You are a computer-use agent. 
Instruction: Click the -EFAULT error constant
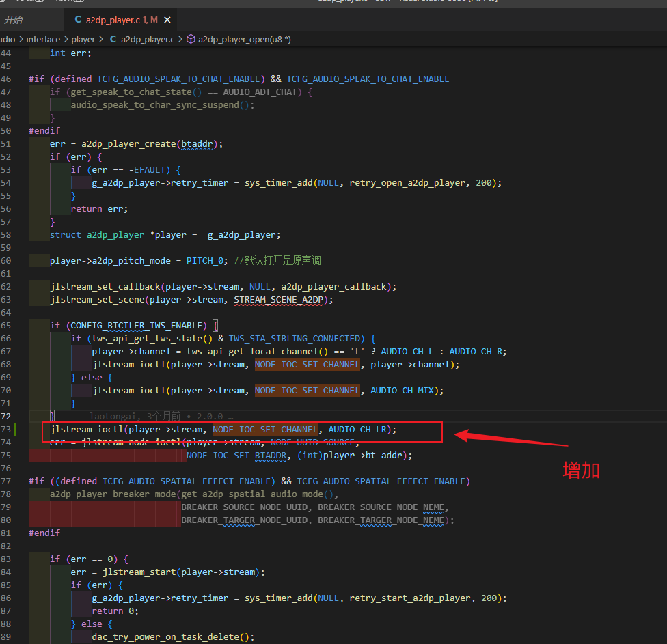tap(147, 170)
